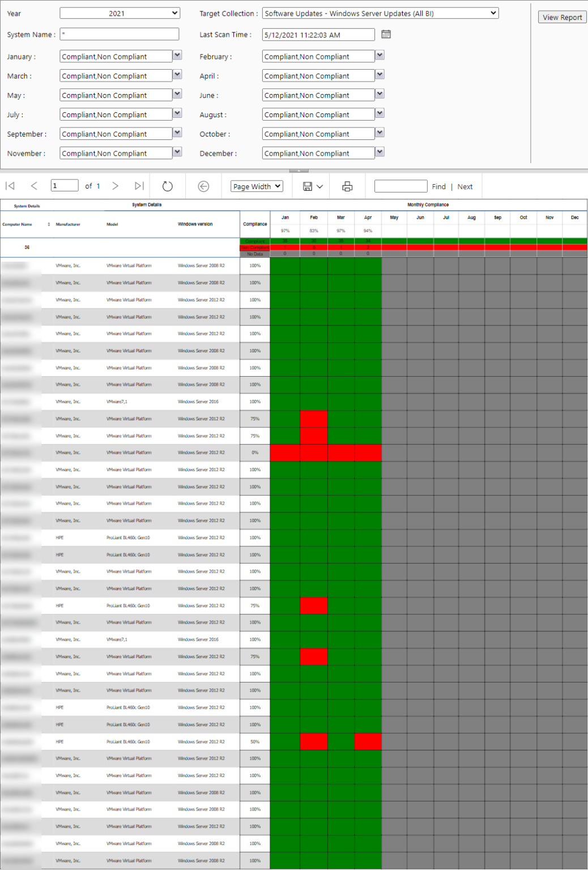Go to the previous report page
The width and height of the screenshot is (588, 870).
(34, 186)
